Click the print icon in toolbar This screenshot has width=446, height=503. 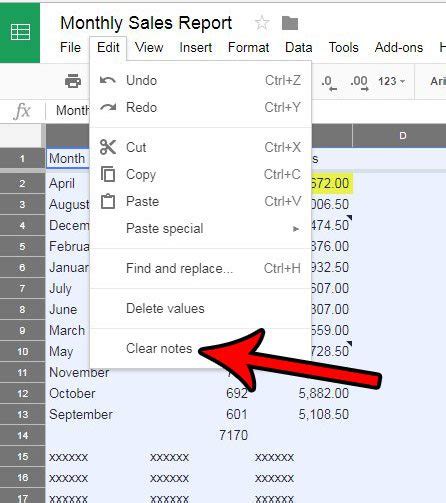73,81
